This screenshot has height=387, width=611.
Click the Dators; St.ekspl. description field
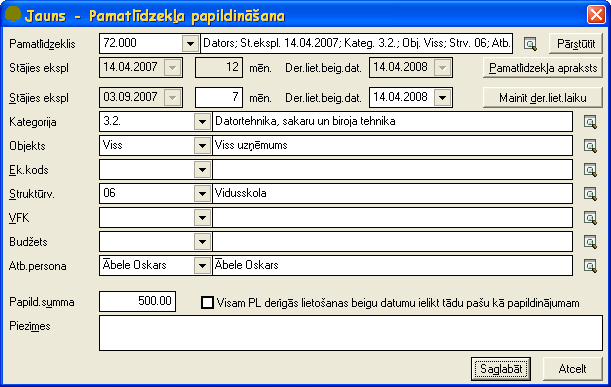point(357,43)
